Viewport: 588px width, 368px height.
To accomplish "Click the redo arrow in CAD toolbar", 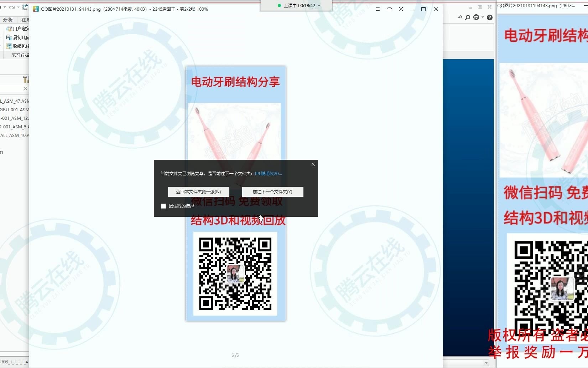I will [12, 7].
